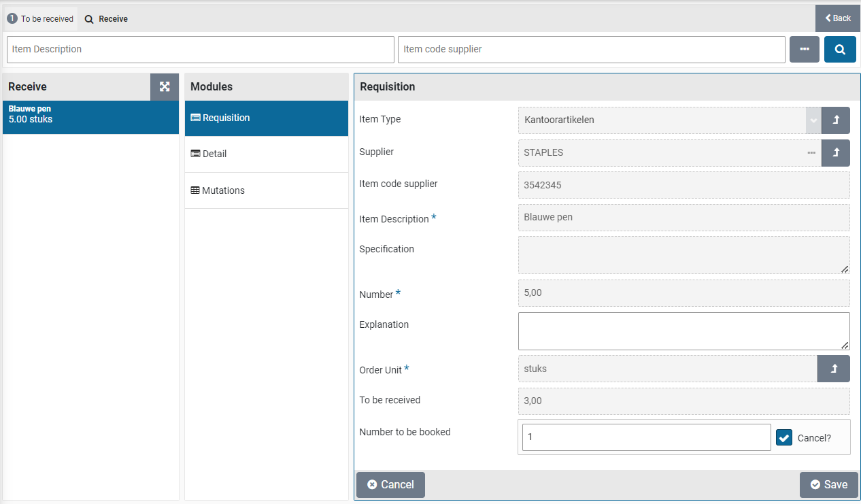Go back using the Back button
Viewport: 861px width, 504px height.
pyautogui.click(x=838, y=18)
